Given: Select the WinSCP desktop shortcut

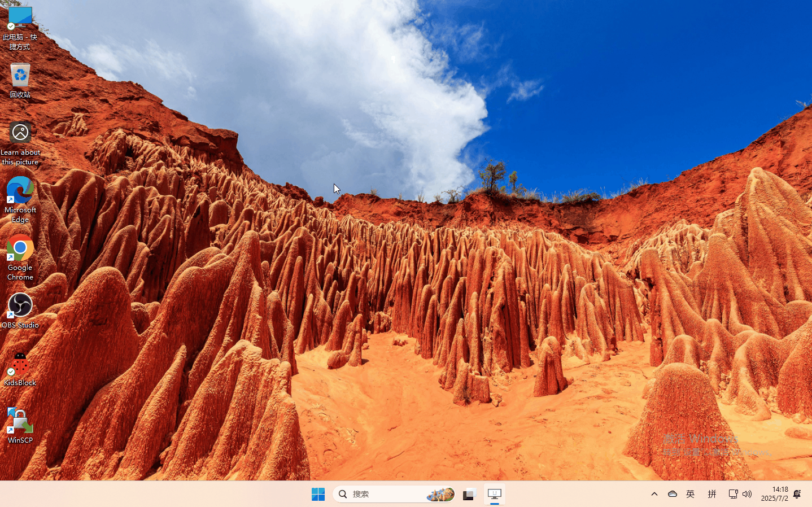Looking at the screenshot, I should [x=20, y=426].
